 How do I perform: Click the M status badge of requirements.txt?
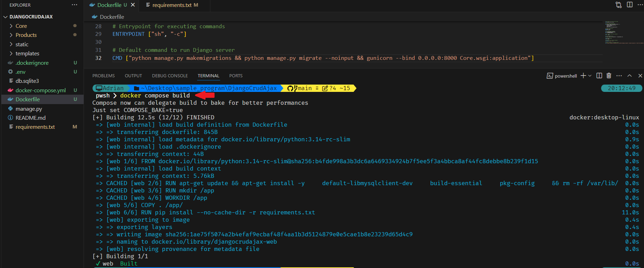[75, 127]
